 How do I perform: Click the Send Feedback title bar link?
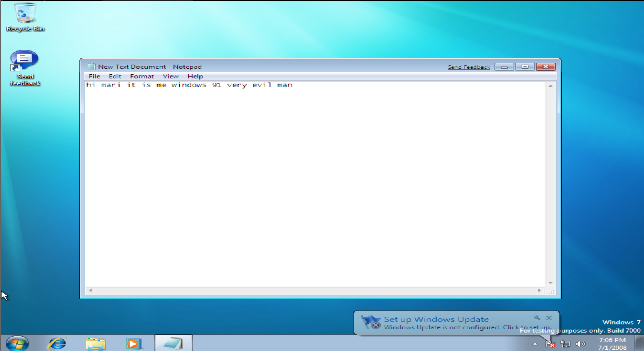click(x=469, y=67)
